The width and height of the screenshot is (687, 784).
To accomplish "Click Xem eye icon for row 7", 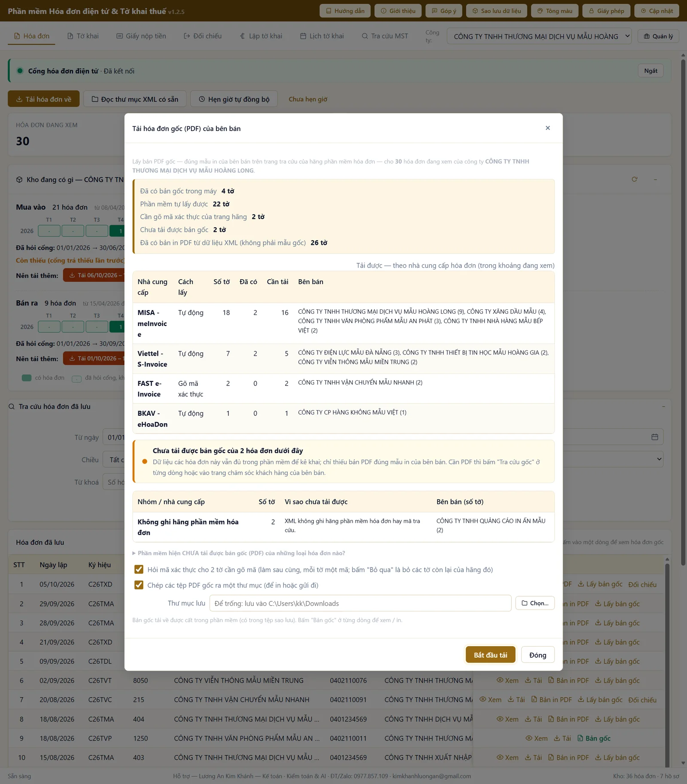I will coord(483,699).
